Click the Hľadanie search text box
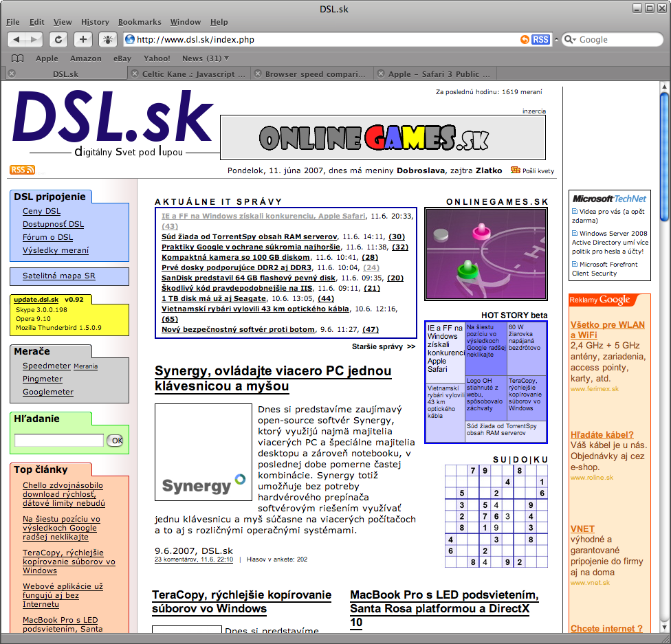This screenshot has height=644, width=671. click(59, 441)
